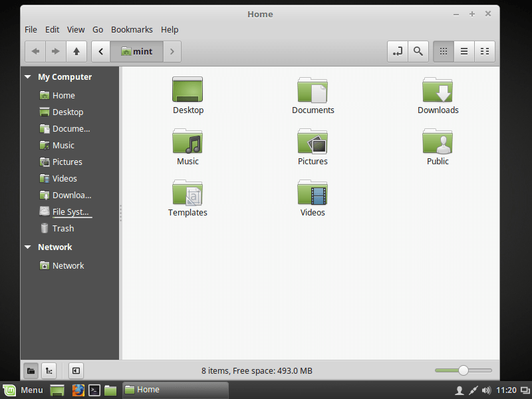This screenshot has width=532, height=399.
Task: Open Network location in the sidebar
Action: click(x=62, y=265)
